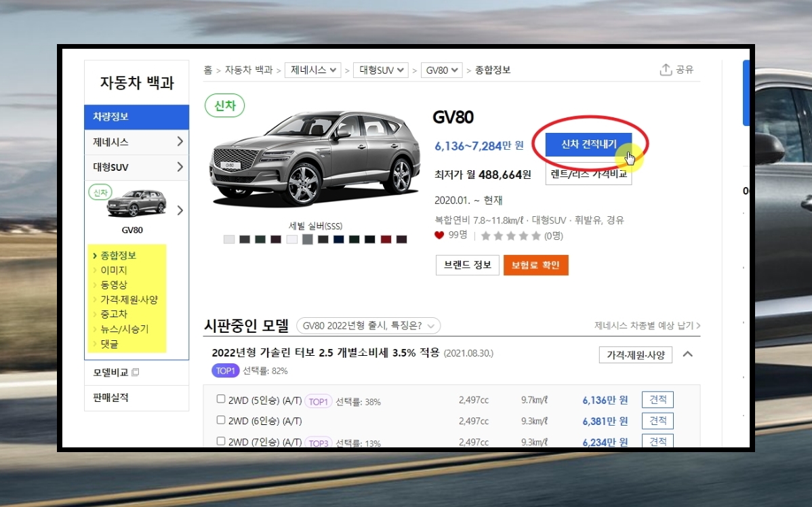Select 차량정보 in the sidebar
The image size is (812, 507).
tap(137, 117)
